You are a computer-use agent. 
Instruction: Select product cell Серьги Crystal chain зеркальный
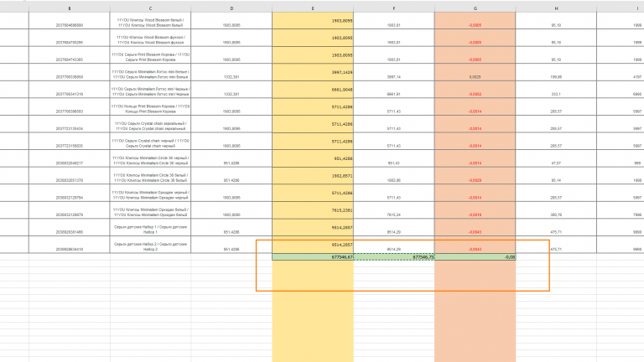click(x=150, y=124)
